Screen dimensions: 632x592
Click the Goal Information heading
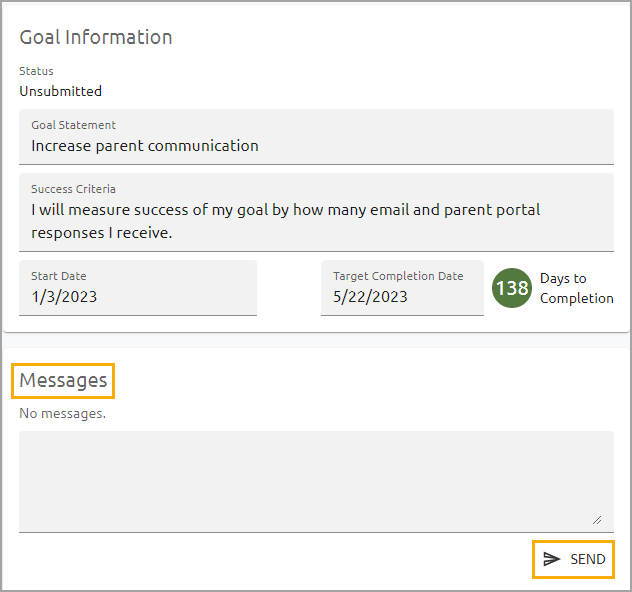(96, 37)
